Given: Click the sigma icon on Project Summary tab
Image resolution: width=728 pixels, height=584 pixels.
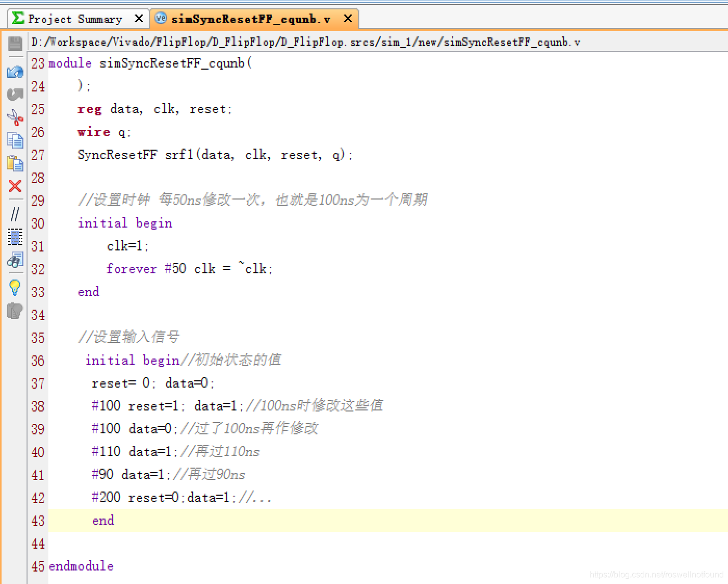Looking at the screenshot, I should click(x=18, y=18).
